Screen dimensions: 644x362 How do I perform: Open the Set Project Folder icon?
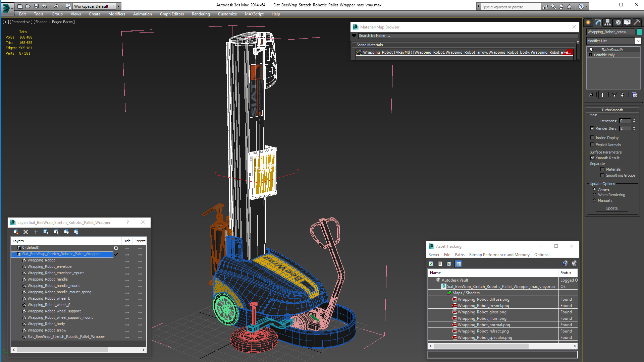coord(68,6)
